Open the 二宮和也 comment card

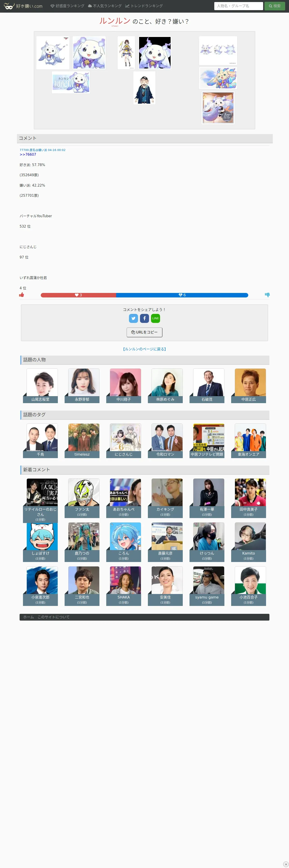(x=82, y=586)
